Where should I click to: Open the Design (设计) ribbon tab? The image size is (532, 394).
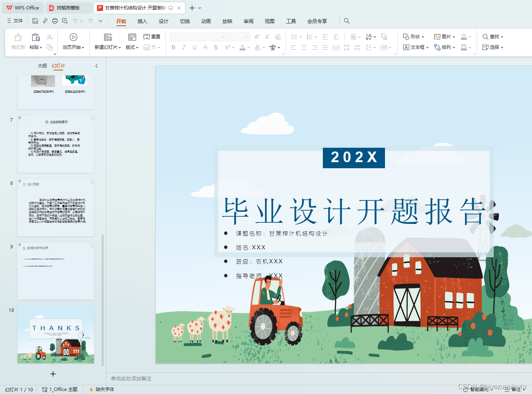point(163,21)
